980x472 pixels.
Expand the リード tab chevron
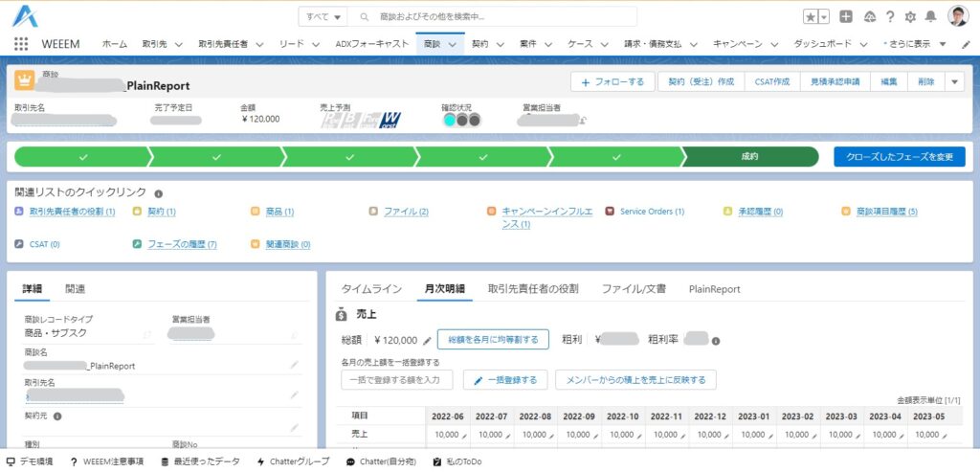(x=316, y=44)
